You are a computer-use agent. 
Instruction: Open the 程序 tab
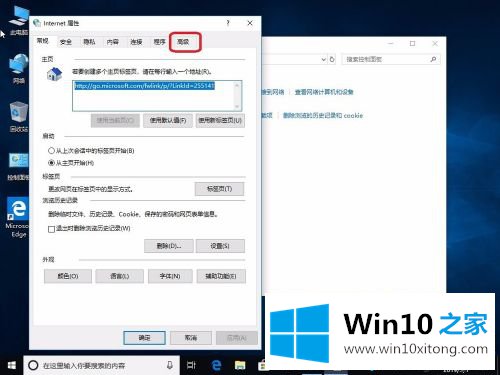pos(159,42)
